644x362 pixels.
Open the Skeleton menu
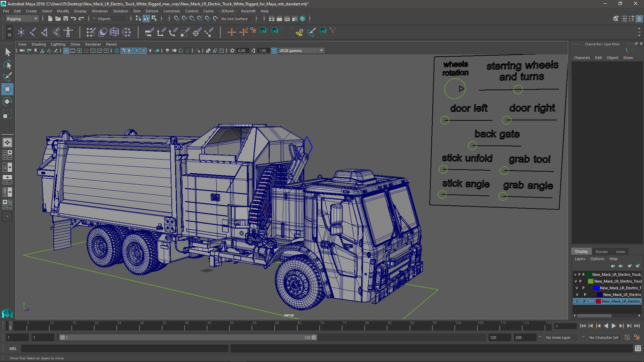tap(120, 11)
